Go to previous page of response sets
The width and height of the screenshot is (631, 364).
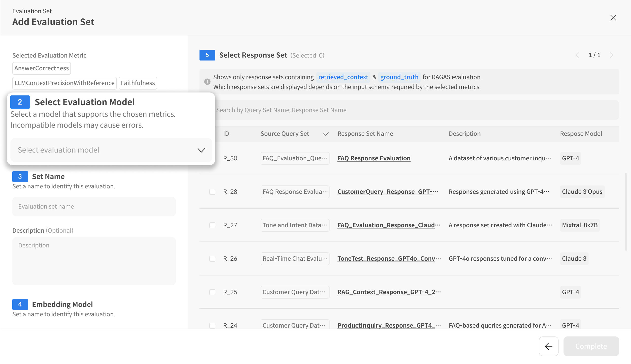tap(578, 55)
